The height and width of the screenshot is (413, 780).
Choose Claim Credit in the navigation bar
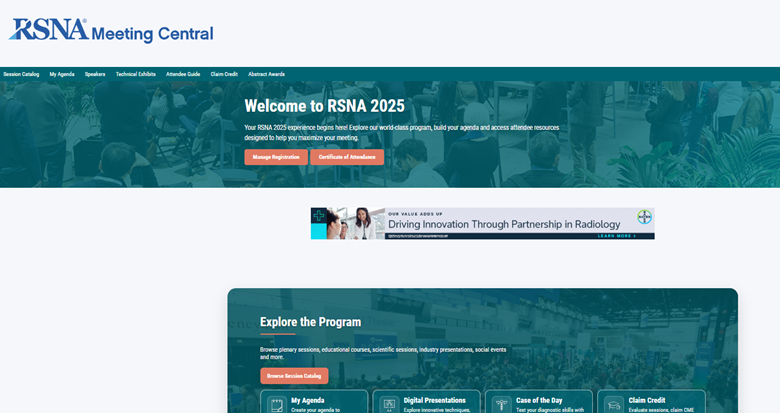click(224, 74)
